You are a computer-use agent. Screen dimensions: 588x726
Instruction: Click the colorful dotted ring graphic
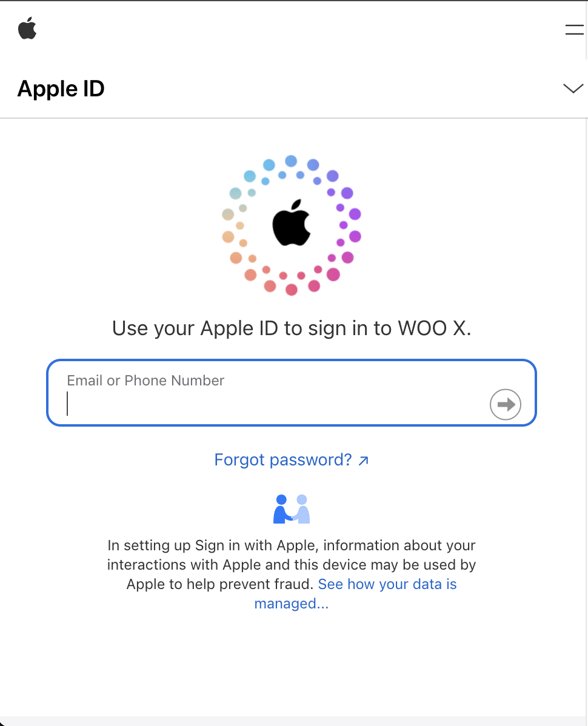[291, 225]
